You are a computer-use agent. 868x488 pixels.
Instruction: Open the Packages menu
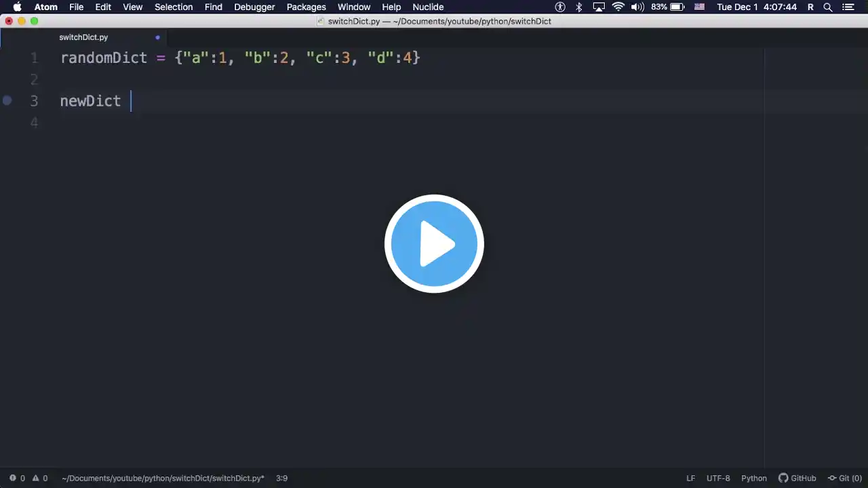307,7
